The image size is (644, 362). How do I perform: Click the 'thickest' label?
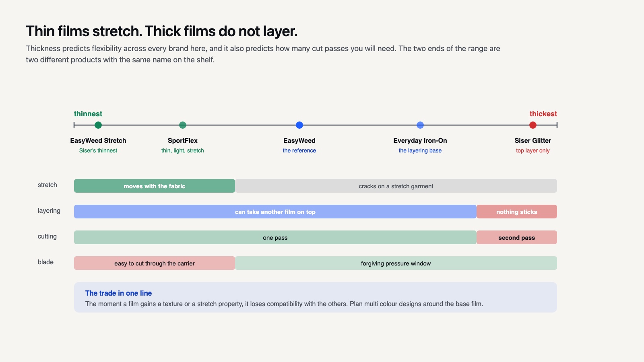[543, 114]
